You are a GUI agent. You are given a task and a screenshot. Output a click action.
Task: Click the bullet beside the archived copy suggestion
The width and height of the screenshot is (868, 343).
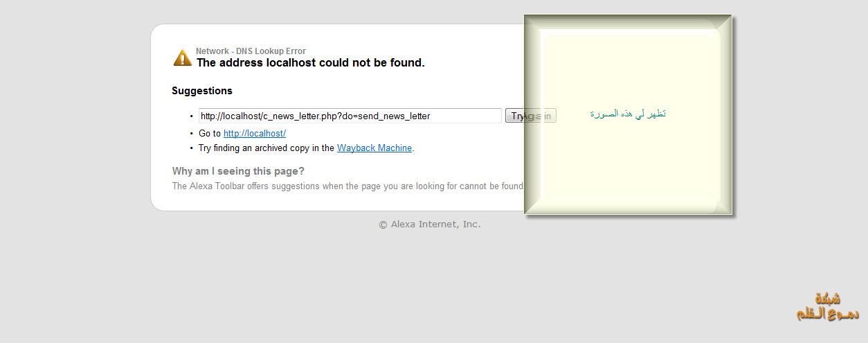coord(192,148)
